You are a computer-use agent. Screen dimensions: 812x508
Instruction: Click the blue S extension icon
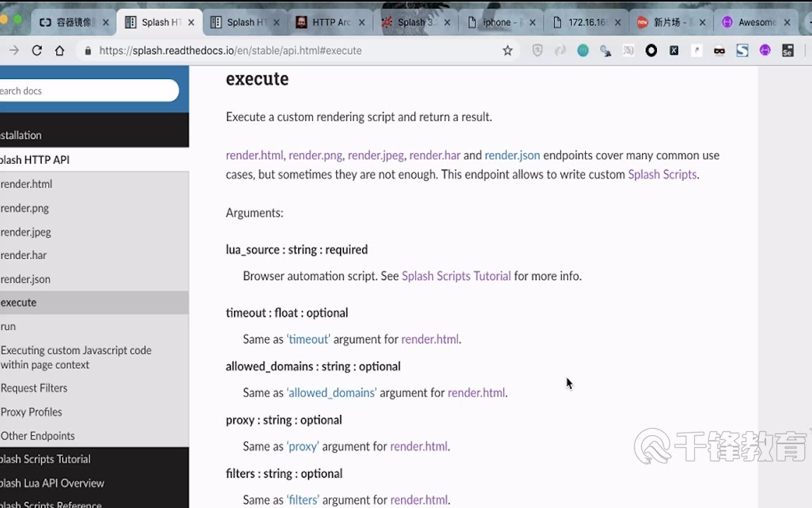click(x=742, y=50)
